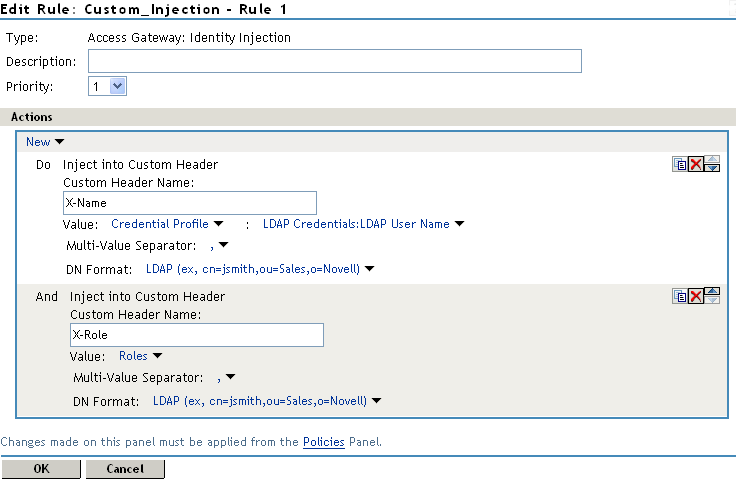The width and height of the screenshot is (736, 479).
Task: Click the Description text field
Action: click(335, 62)
